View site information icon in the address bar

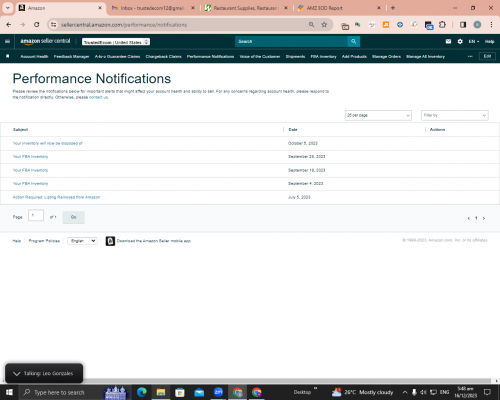[54, 25]
